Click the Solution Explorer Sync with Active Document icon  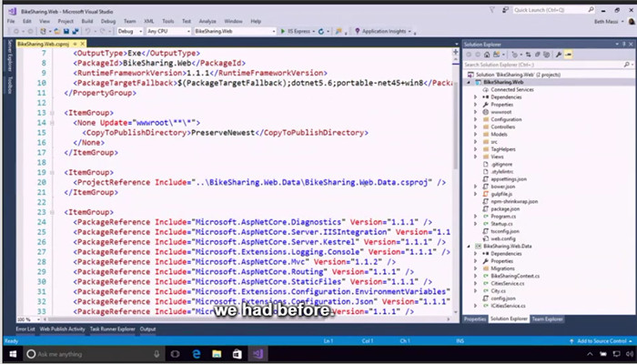(x=528, y=55)
